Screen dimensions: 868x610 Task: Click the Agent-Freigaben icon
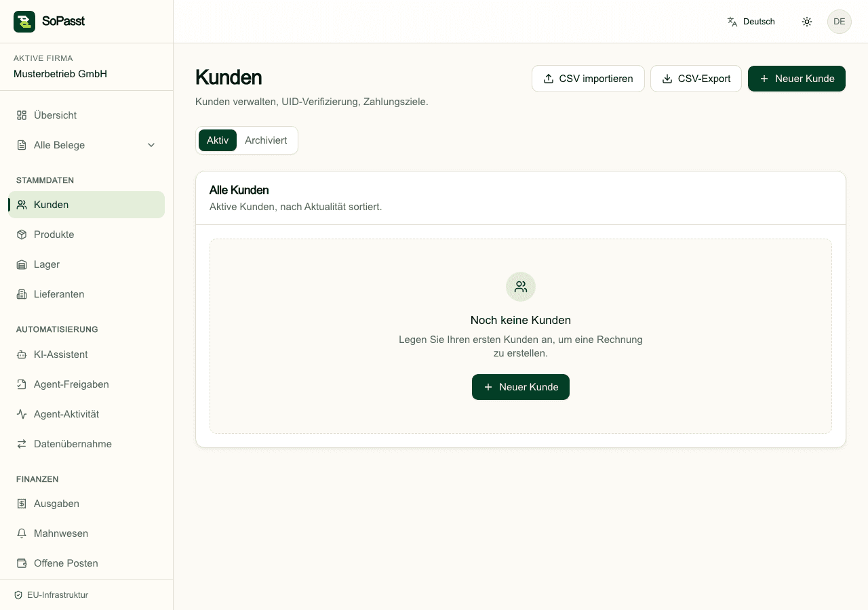(22, 384)
